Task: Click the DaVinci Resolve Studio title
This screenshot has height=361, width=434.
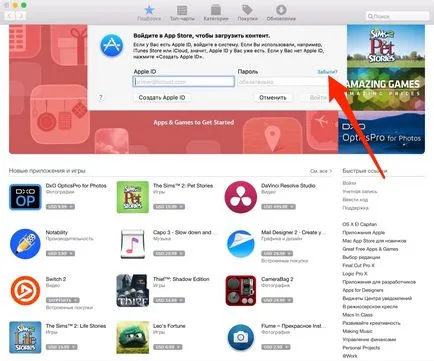Action: (288, 186)
